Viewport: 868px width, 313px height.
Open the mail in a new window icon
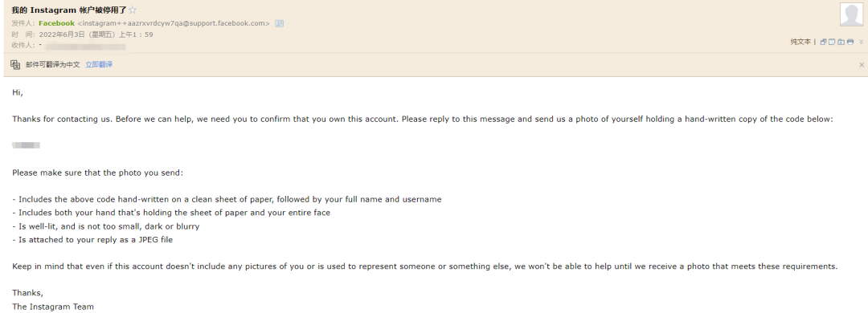tap(823, 42)
